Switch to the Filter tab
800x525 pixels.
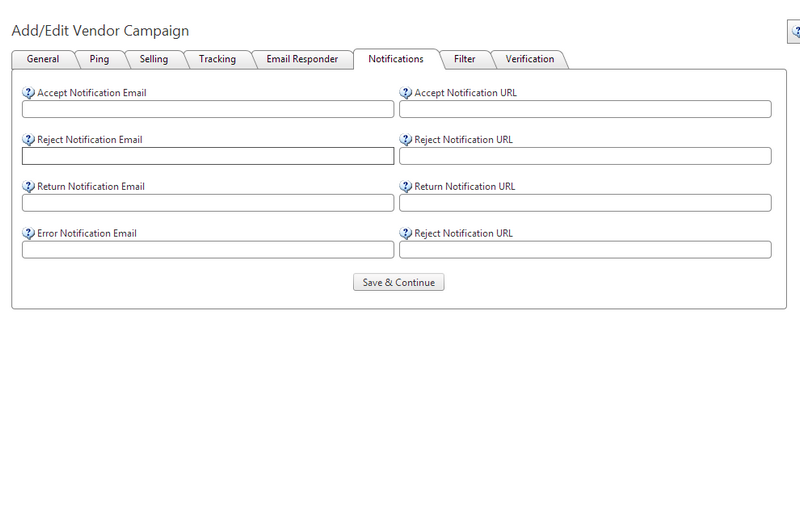464,59
